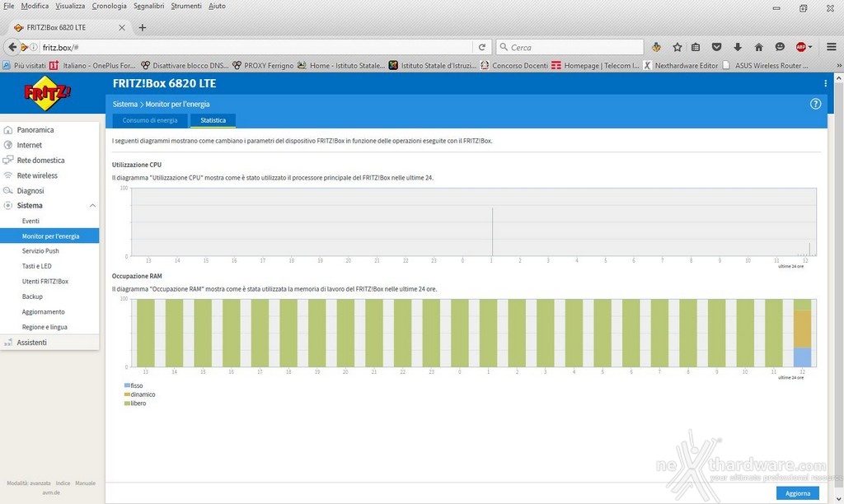Select Monitor per l'energia item
This screenshot has width=844, height=504.
coord(49,236)
